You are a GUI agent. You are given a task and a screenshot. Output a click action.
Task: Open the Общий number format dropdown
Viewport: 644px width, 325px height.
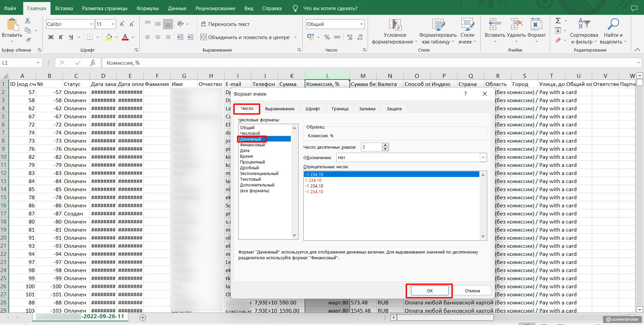point(362,24)
